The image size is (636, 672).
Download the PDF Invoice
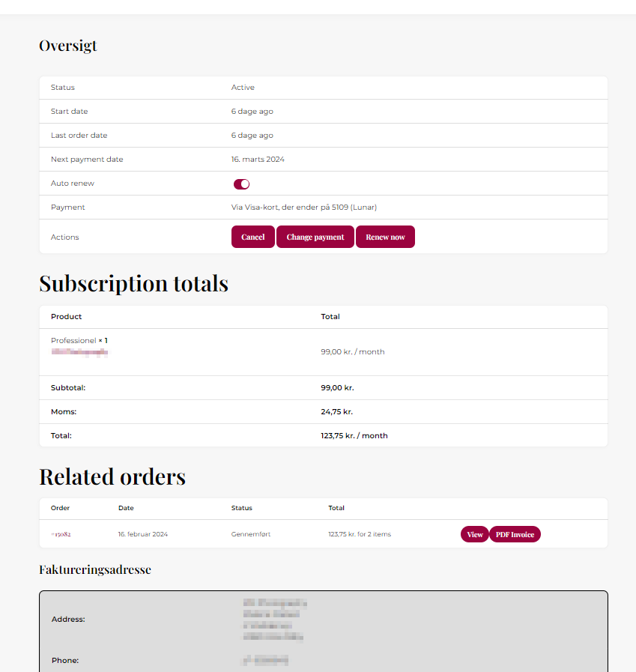coord(515,534)
